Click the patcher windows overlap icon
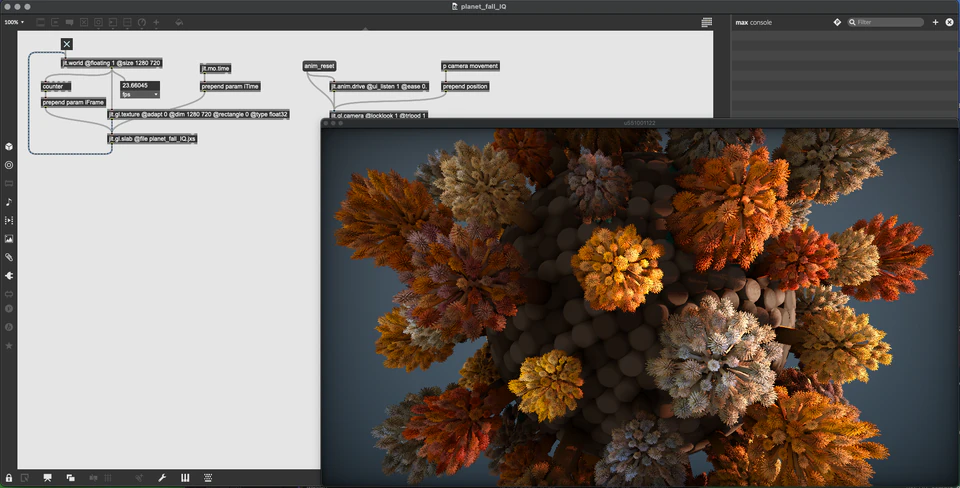The height and width of the screenshot is (488, 960). point(70,478)
